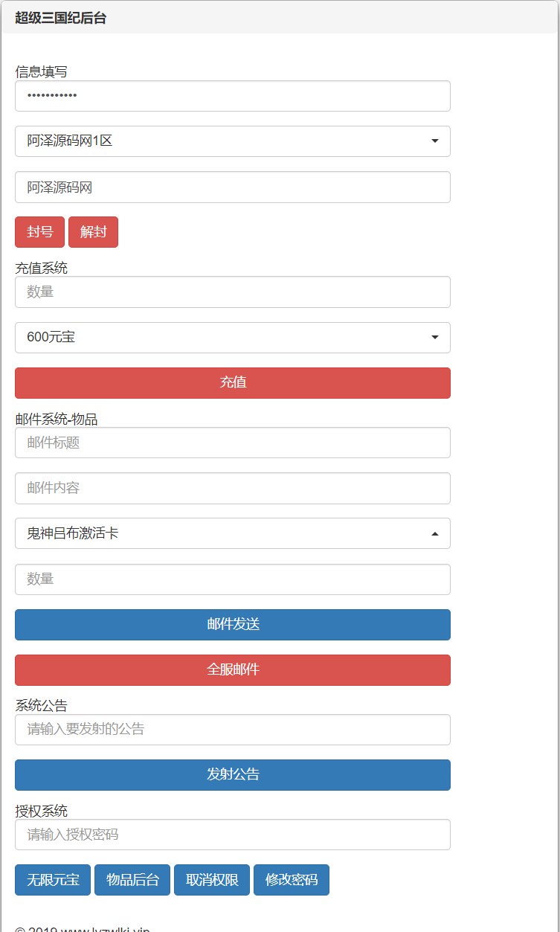This screenshot has height=932, width=560.
Task: Open the 阿泽源码网1区 server dropdown
Action: (x=232, y=141)
